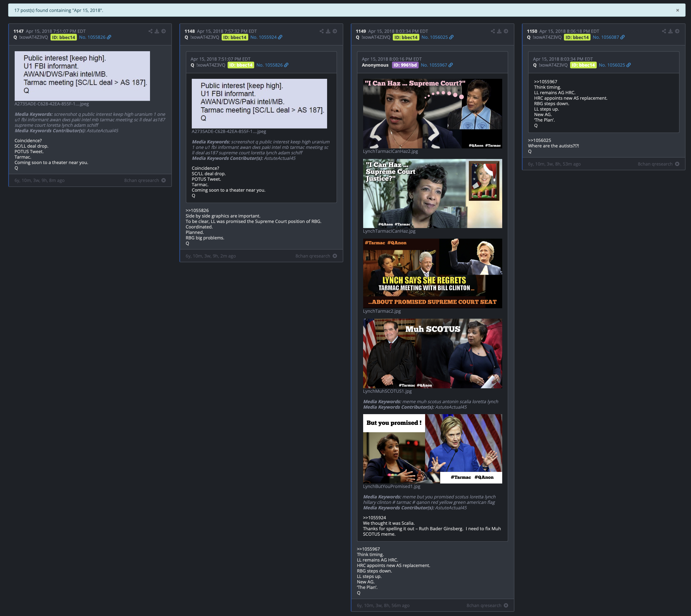Open link No. 1056025 in post 1149 header
Screen dimensions: 691x616
point(435,37)
